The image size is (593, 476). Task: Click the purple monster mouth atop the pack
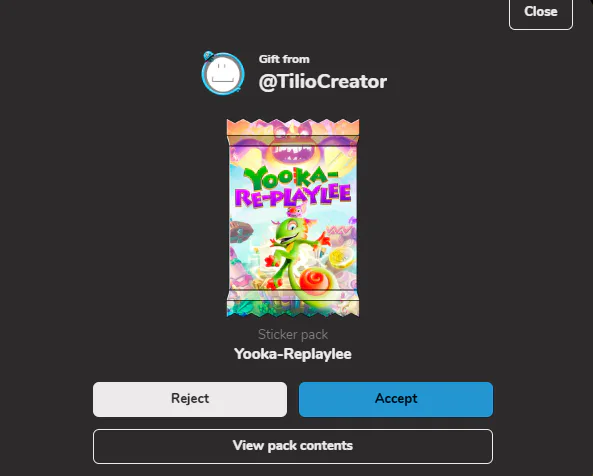[293, 153]
